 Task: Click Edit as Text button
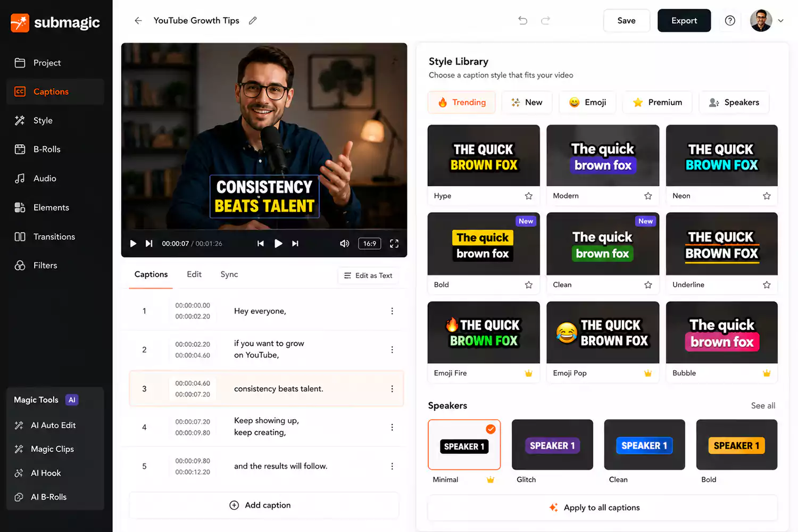[368, 276]
